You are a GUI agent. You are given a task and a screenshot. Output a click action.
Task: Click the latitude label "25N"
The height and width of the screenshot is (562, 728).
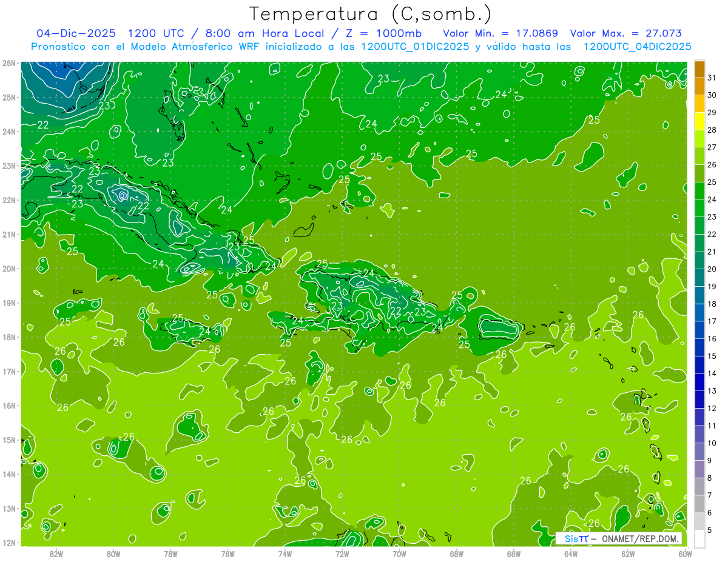tap(10, 97)
